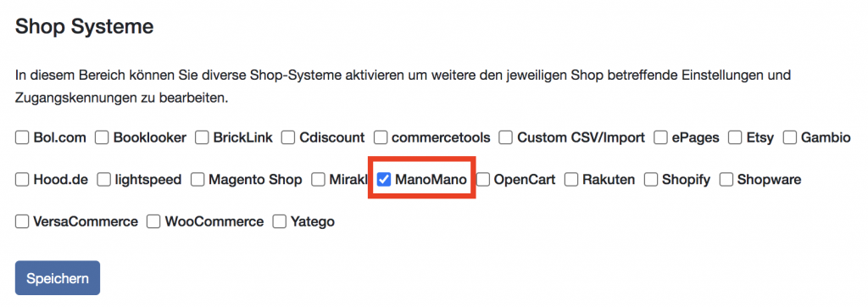Screen dimensions: 868x307
Task: Check the WooCommerce checkbox
Action: 154,221
